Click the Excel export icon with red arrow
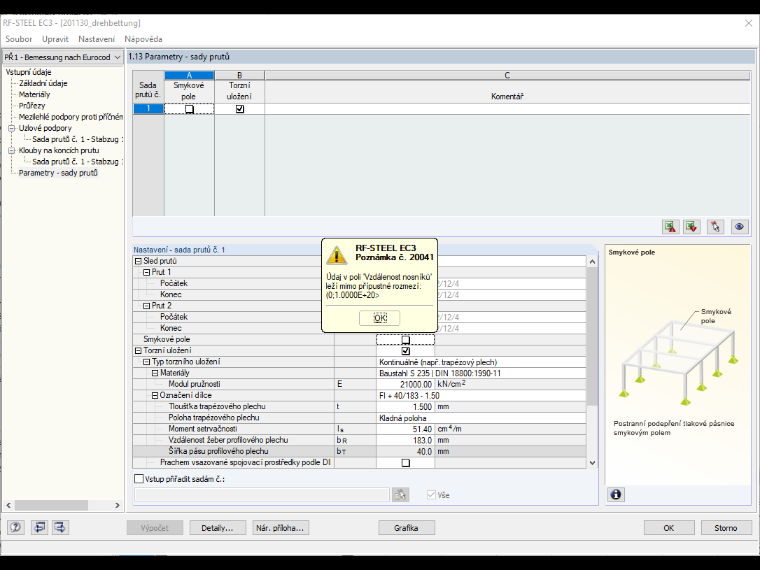The height and width of the screenshot is (570, 760). 670,226
